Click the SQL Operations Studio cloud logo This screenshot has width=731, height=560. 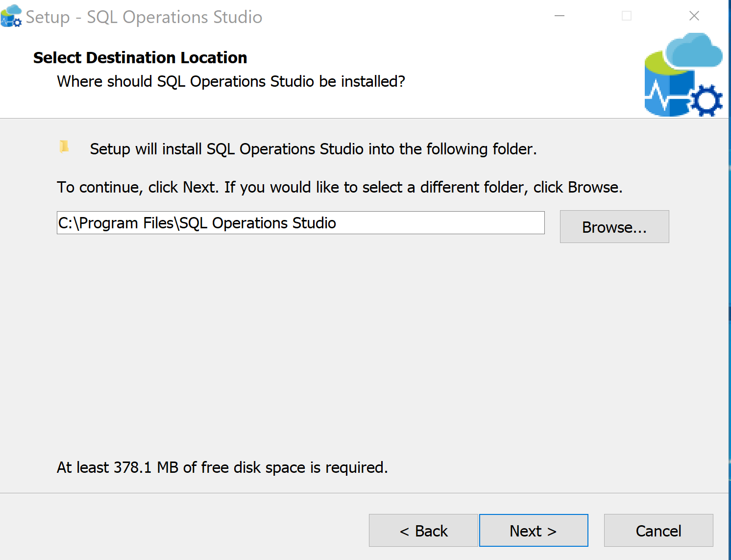click(683, 73)
